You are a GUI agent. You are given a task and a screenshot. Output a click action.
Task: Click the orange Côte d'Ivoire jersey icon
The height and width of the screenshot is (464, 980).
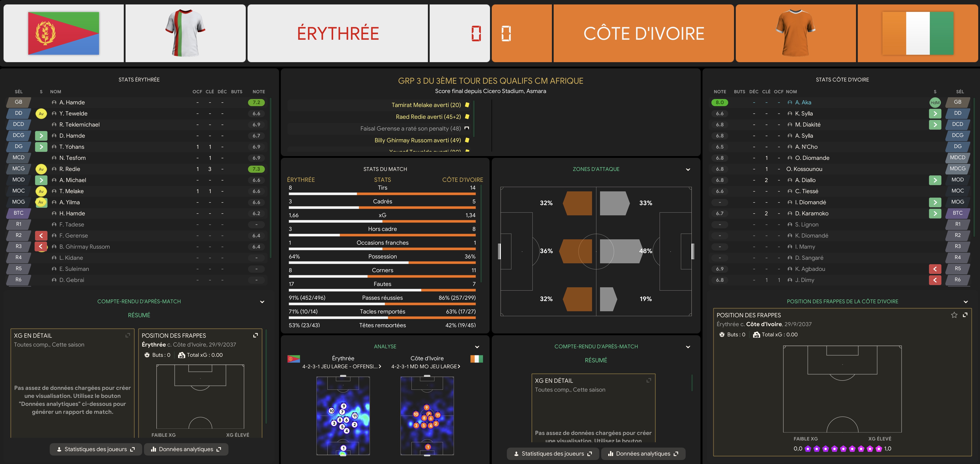[795, 33]
